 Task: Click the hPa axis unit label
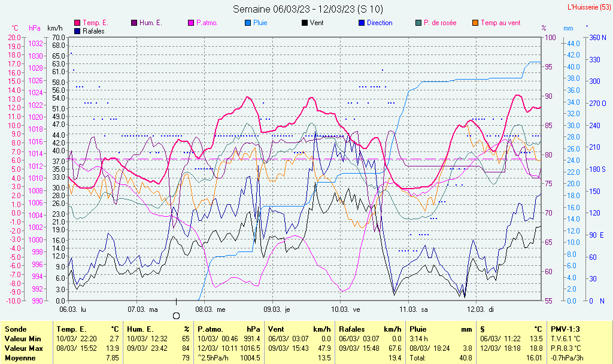click(35, 28)
